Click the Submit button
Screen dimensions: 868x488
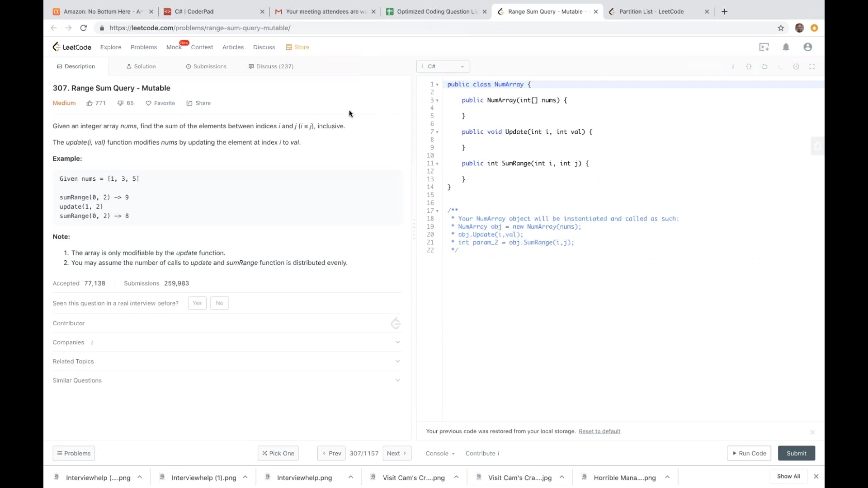click(796, 453)
